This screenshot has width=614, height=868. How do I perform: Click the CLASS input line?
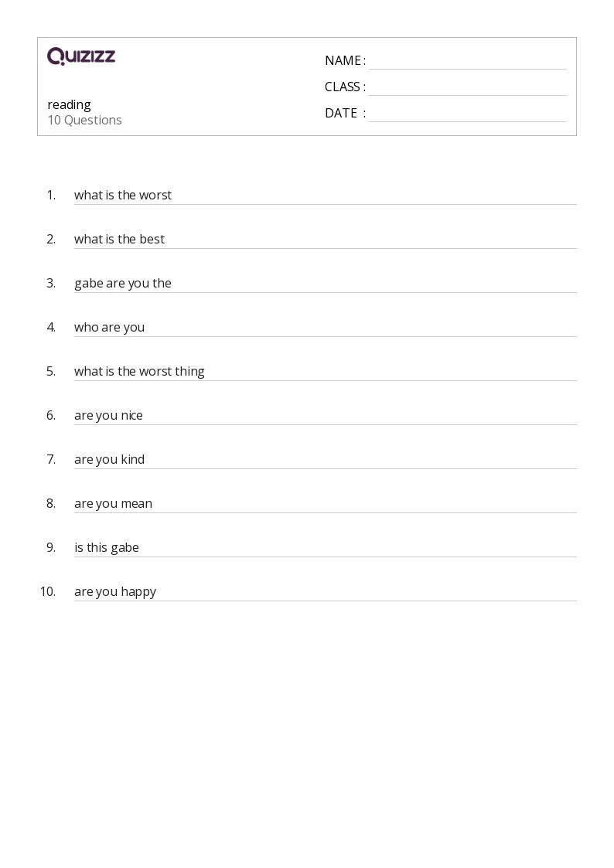[x=467, y=88]
